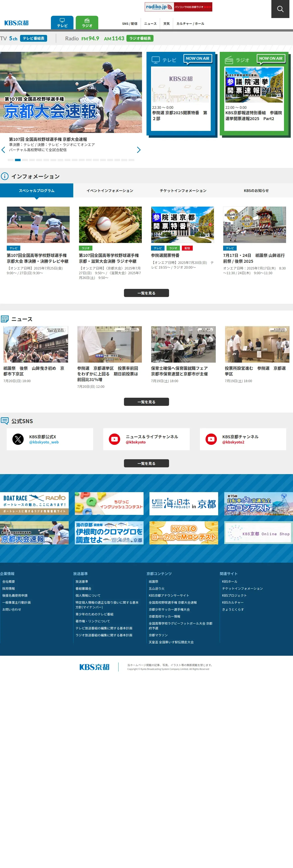Click the KBS京都 footer logo
Image resolution: width=293 pixels, height=868 pixels.
94,667
